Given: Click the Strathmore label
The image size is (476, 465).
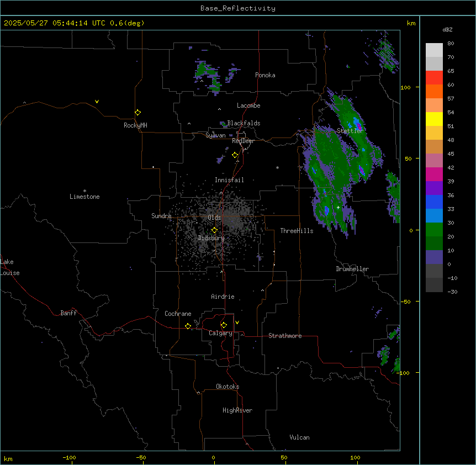Looking at the screenshot, I should point(285,336).
